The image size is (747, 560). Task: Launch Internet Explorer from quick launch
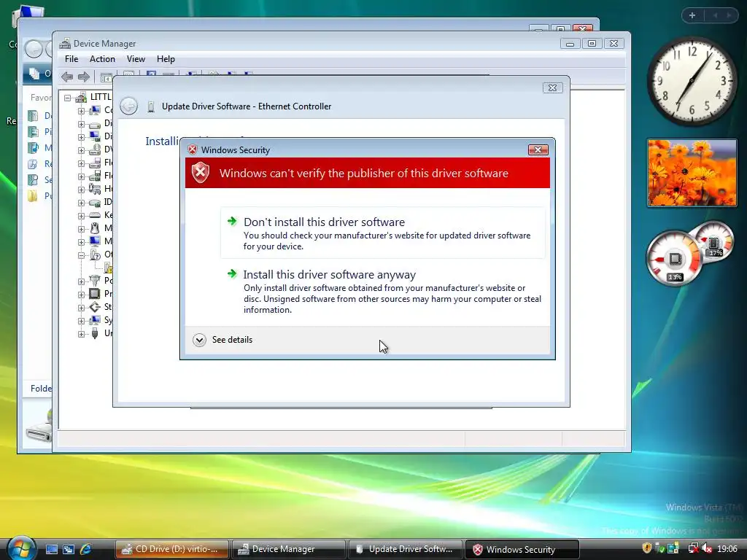click(x=86, y=549)
